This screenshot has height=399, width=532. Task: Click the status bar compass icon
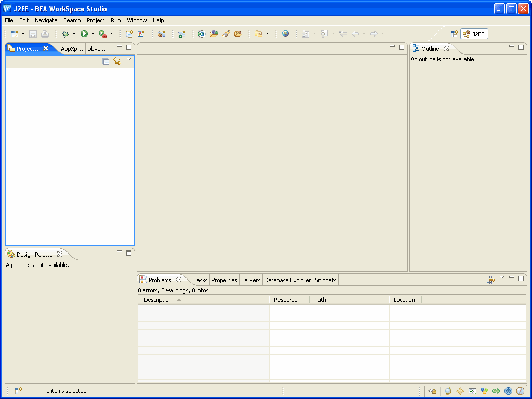coord(520,391)
